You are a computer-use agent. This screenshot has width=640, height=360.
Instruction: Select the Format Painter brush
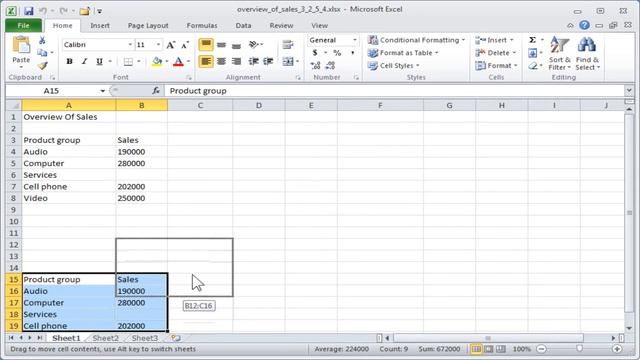[43, 65]
